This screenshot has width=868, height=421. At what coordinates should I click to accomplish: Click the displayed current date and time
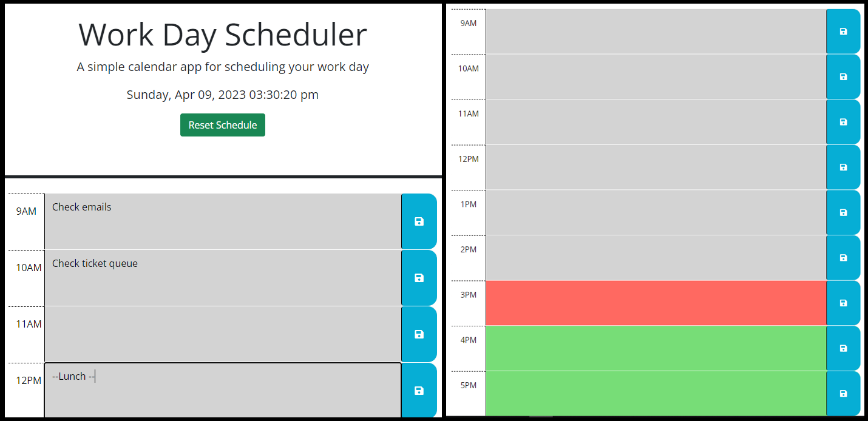point(223,95)
